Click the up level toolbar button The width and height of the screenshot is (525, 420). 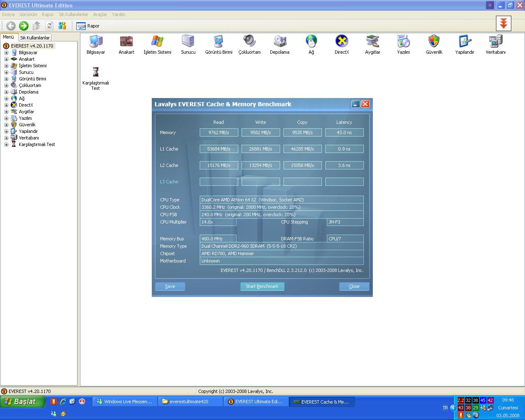[x=37, y=26]
